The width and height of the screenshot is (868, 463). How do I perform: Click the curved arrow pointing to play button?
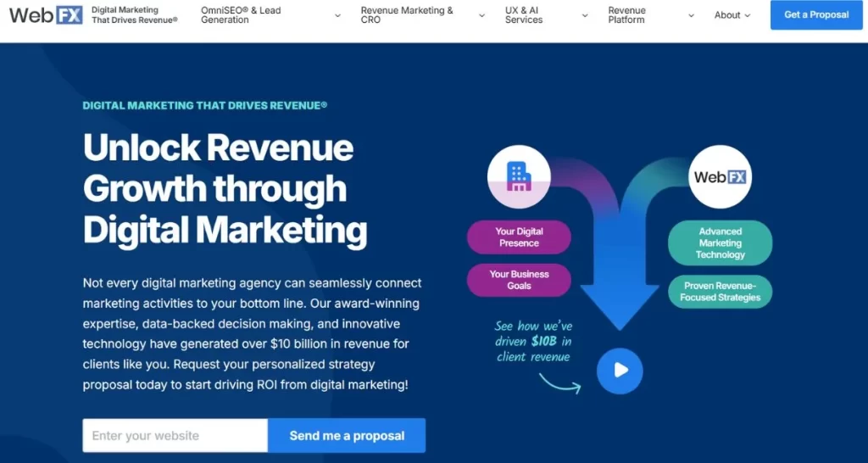point(559,383)
